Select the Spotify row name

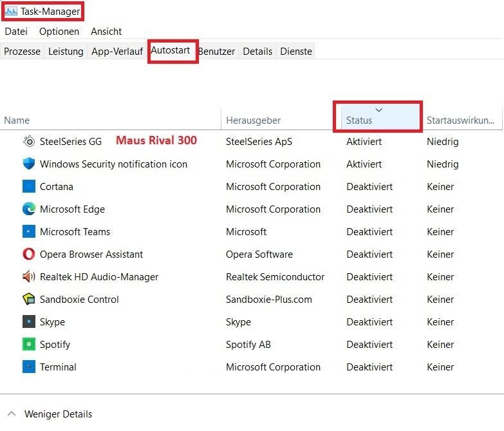55,345
